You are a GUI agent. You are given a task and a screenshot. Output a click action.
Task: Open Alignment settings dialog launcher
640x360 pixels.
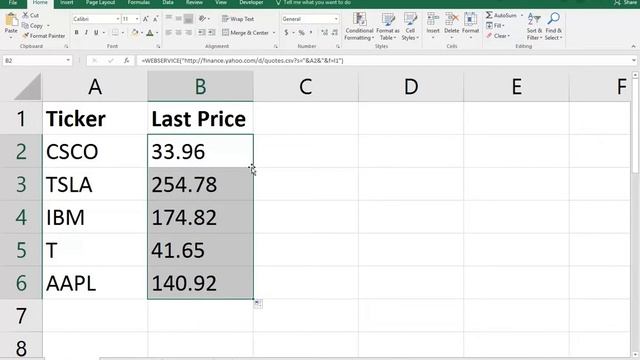(276, 47)
